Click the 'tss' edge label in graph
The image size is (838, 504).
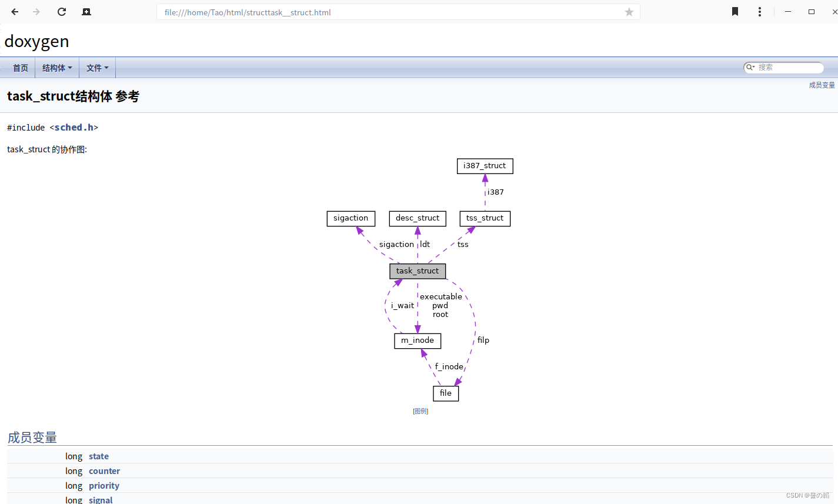463,244
